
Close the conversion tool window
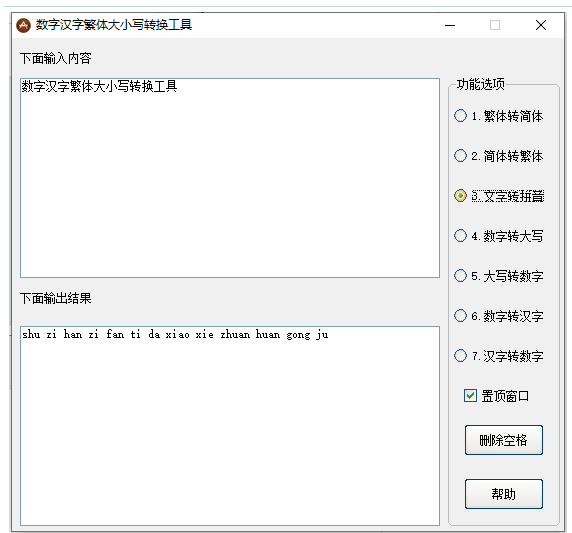click(x=541, y=25)
